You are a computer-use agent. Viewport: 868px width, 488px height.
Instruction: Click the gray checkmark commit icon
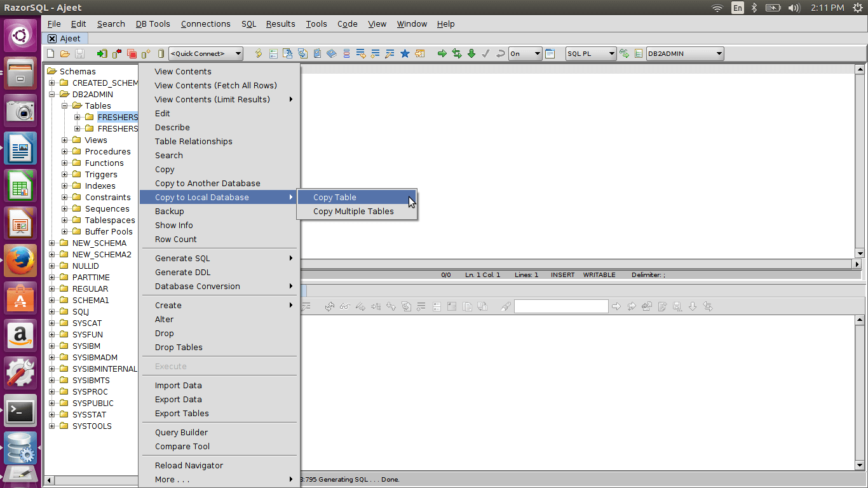486,54
